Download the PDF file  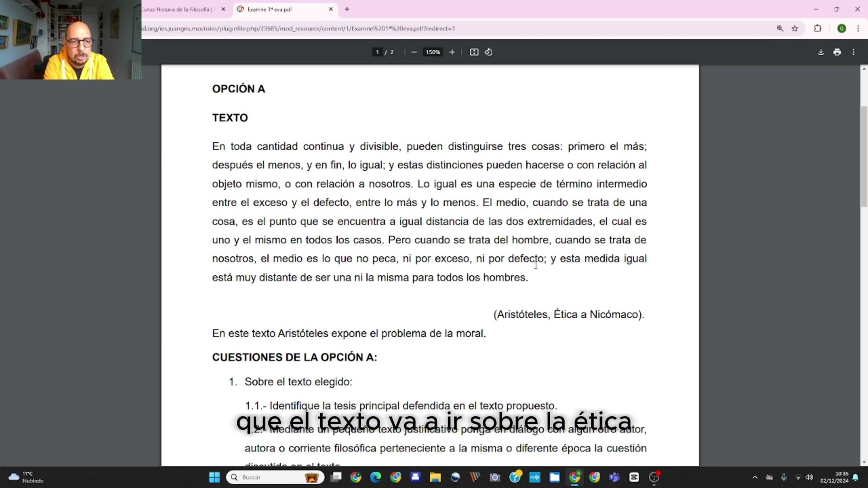click(x=821, y=52)
